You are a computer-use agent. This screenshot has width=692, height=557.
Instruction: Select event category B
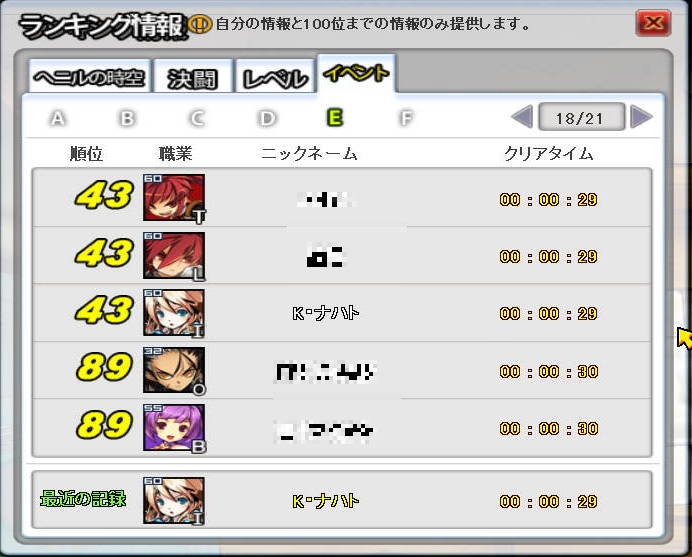127,118
